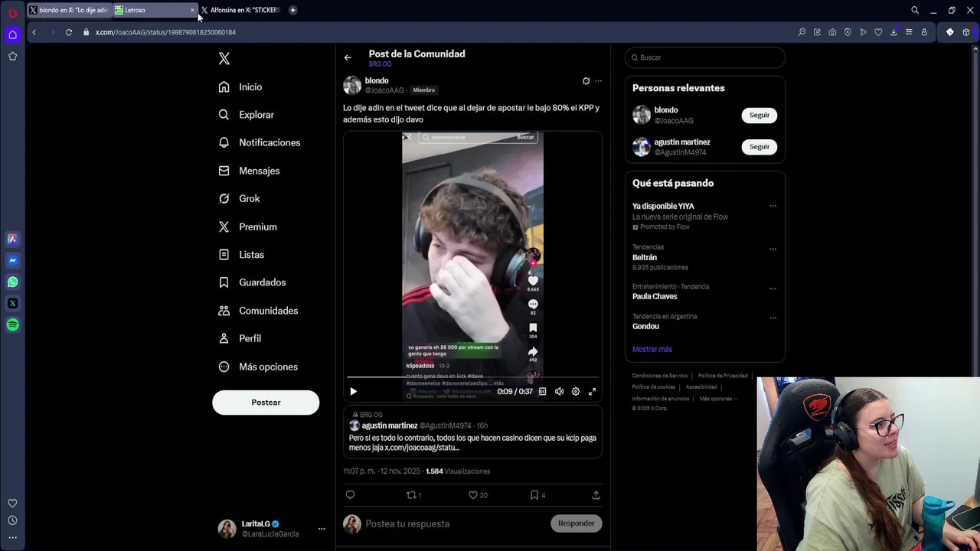980x551 pixels.
Task: Open the post's three-dot more menu
Action: [x=599, y=81]
